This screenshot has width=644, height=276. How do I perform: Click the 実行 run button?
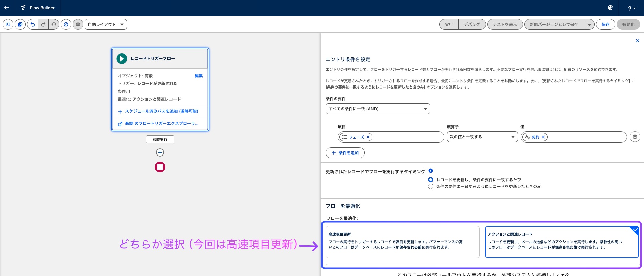click(x=449, y=24)
